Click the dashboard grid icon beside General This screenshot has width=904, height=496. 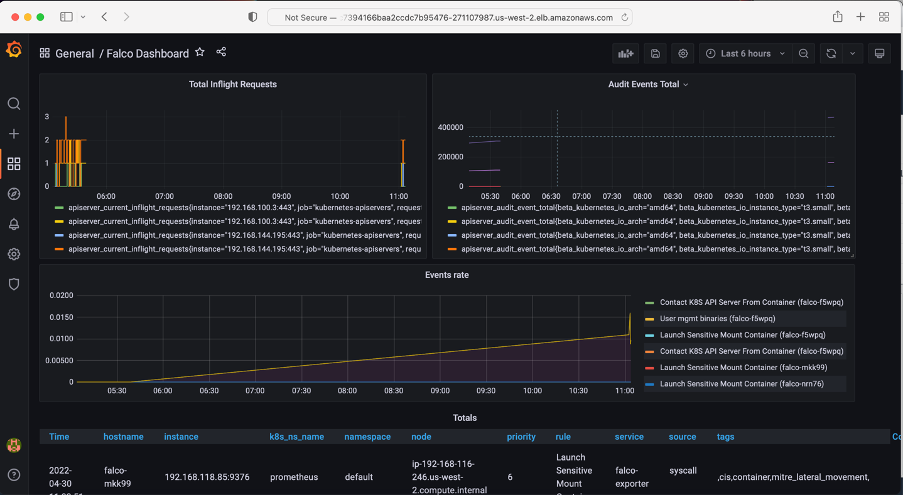click(44, 54)
